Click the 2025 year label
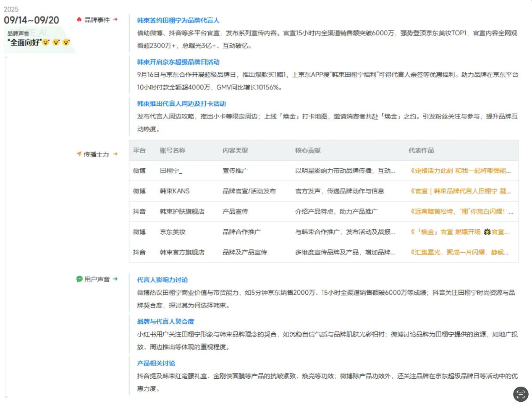The width and height of the screenshot is (532, 403). point(11,9)
